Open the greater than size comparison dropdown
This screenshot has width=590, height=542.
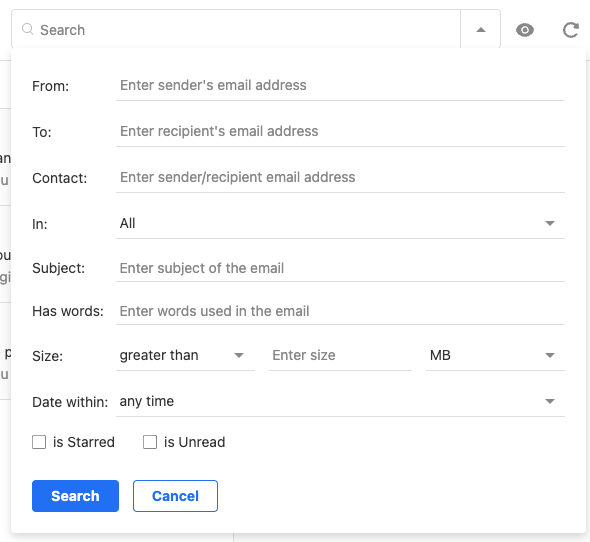185,355
